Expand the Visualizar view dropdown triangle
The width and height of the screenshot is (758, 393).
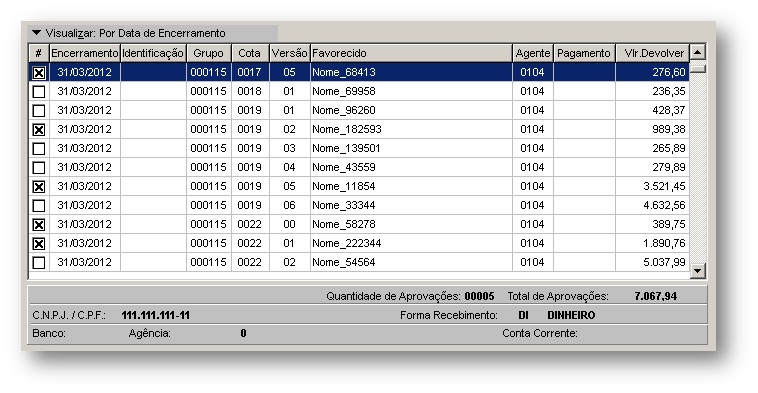click(x=36, y=33)
